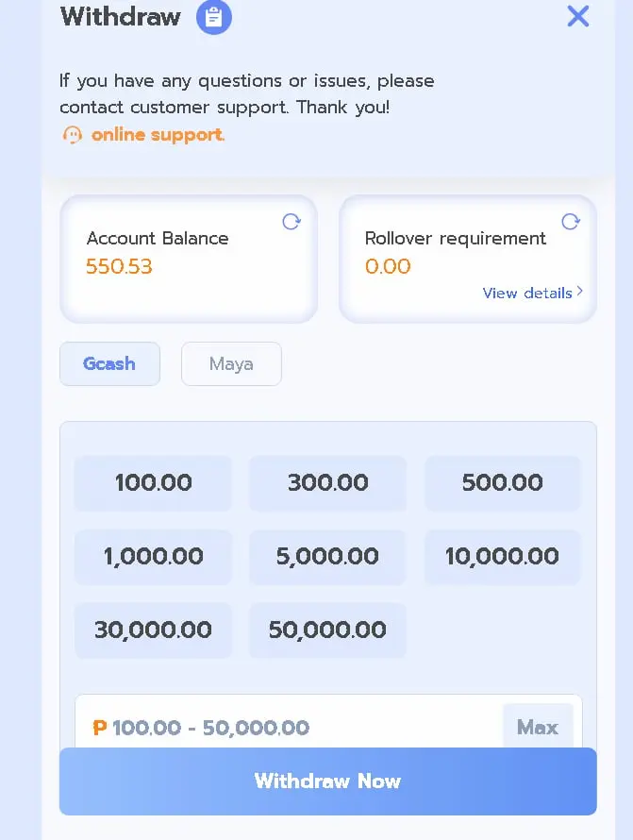Close the Withdraw dialog
Image resolution: width=633 pixels, height=840 pixels.
click(578, 16)
